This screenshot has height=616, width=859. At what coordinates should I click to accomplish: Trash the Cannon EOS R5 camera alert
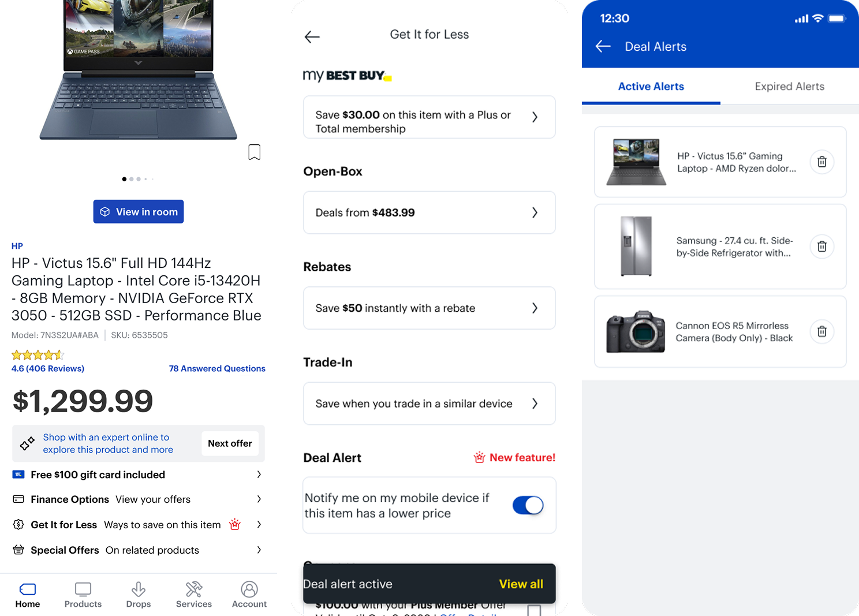coord(822,332)
